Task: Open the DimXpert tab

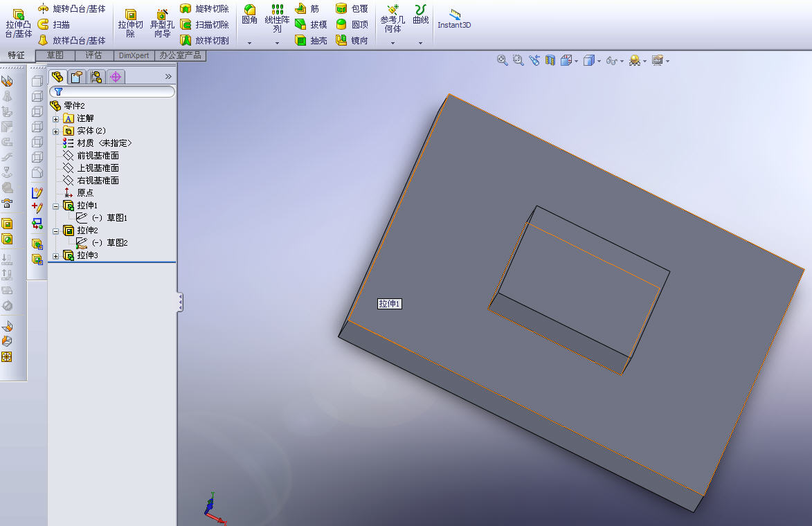Action: 134,55
